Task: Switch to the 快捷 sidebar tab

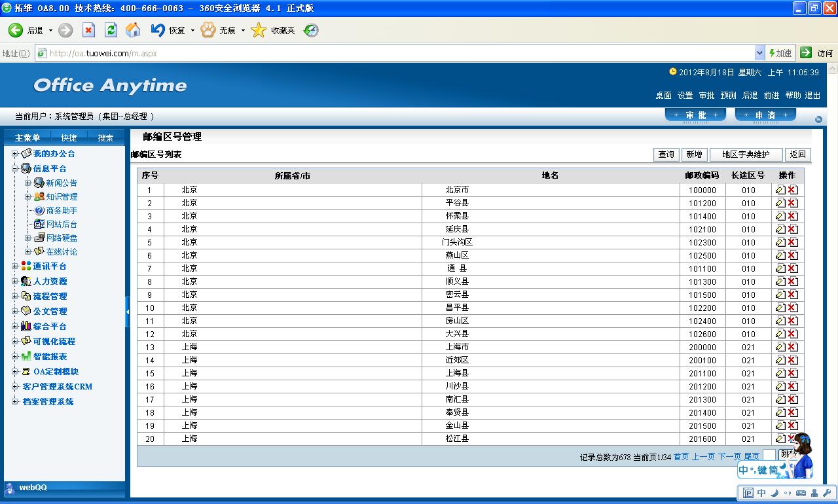Action: (x=69, y=137)
